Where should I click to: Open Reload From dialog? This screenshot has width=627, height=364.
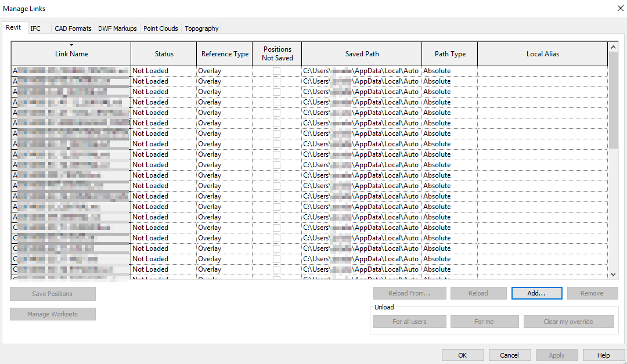pyautogui.click(x=409, y=293)
